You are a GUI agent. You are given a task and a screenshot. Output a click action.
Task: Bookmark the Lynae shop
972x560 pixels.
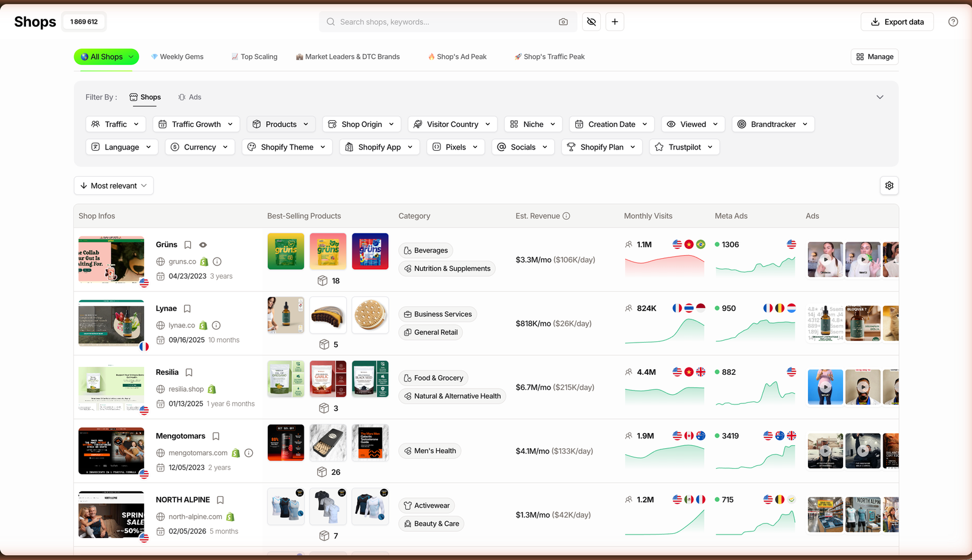[187, 309]
